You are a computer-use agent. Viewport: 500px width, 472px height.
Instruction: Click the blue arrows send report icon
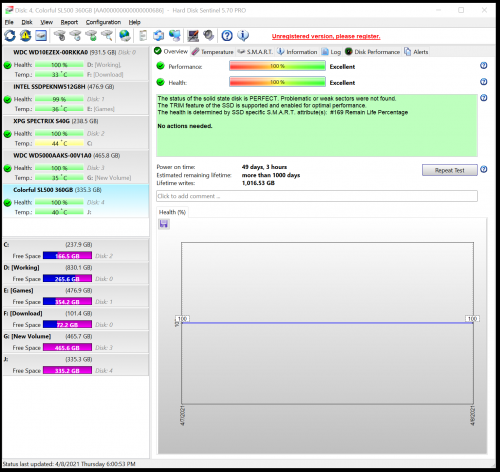(159, 35)
